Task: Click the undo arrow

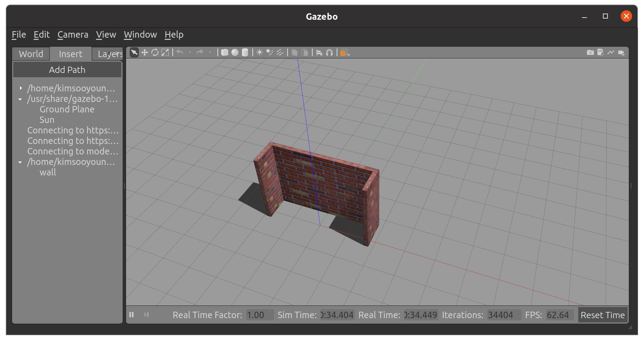Action: pos(180,53)
